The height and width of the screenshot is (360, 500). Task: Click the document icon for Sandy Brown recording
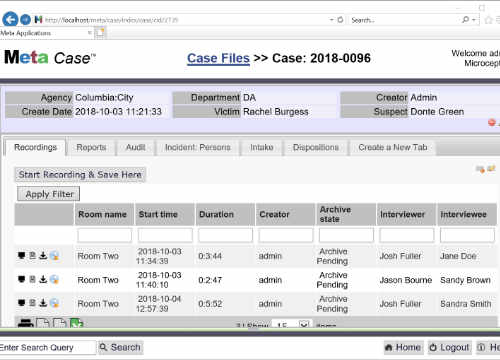(32, 279)
